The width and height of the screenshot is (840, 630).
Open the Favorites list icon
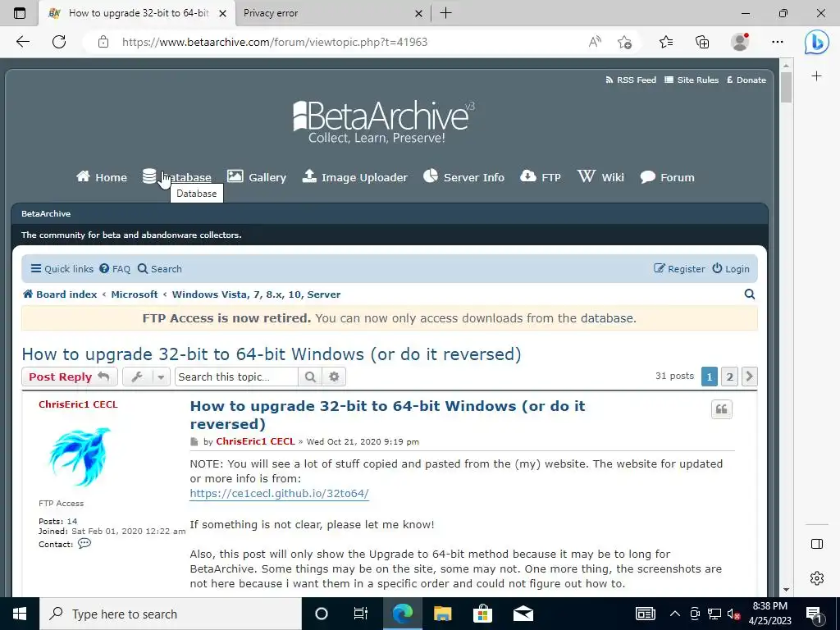point(666,42)
